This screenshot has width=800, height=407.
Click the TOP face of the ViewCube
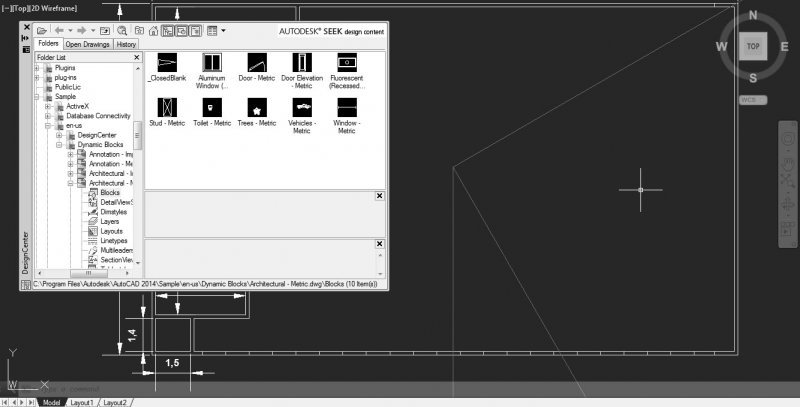click(x=753, y=46)
